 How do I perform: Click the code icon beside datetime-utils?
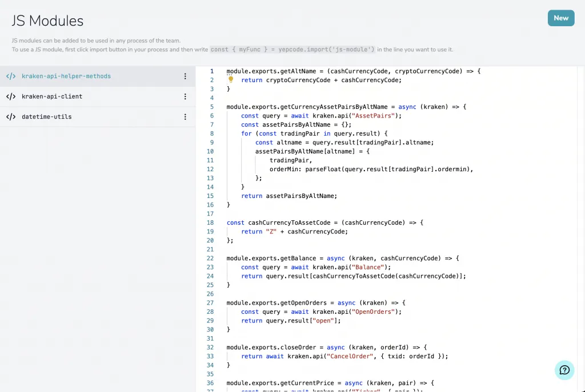tap(11, 117)
